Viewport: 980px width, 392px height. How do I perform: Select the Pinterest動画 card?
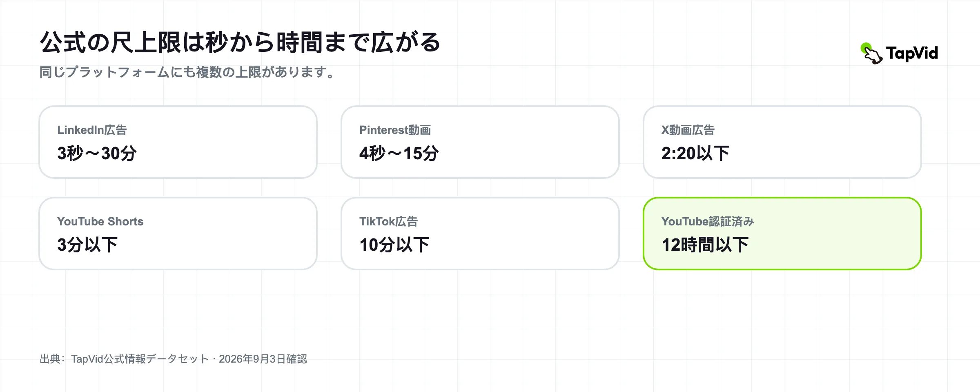click(x=480, y=142)
